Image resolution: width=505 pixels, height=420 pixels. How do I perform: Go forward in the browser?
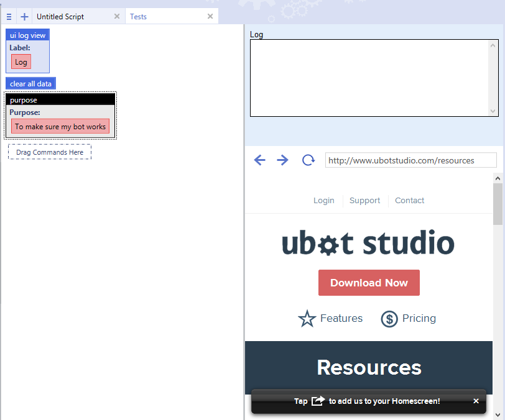tap(282, 160)
